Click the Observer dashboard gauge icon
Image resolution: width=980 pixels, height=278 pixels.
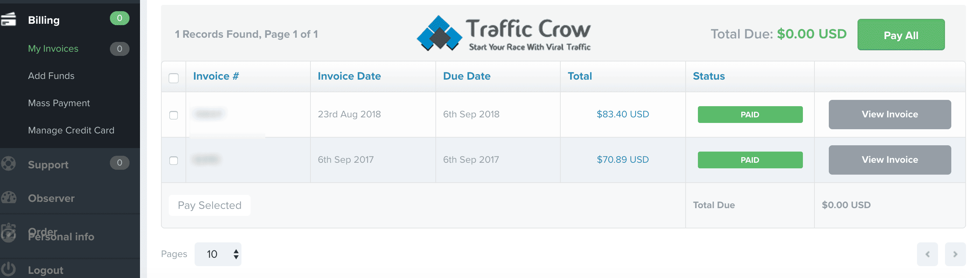pos(8,197)
